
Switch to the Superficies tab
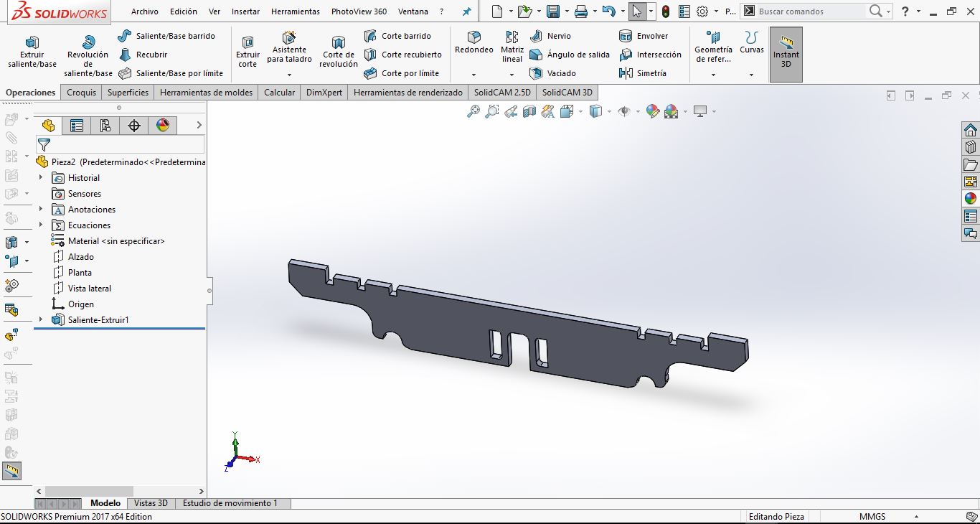(128, 93)
